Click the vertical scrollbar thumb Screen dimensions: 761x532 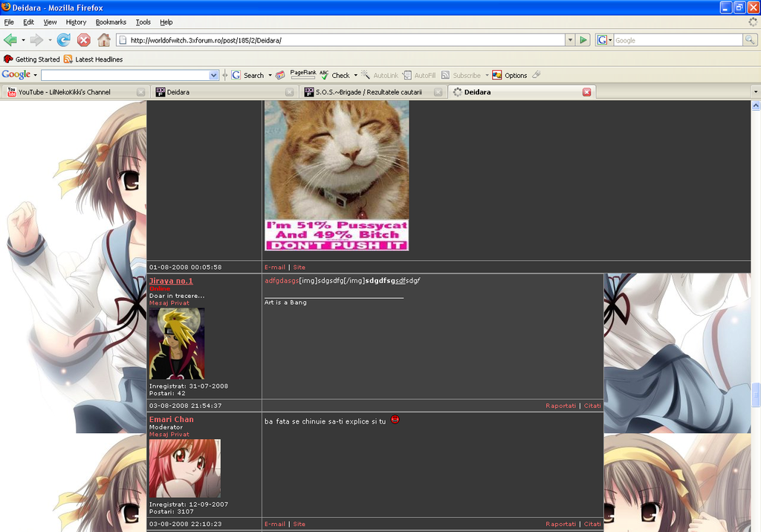[756, 394]
